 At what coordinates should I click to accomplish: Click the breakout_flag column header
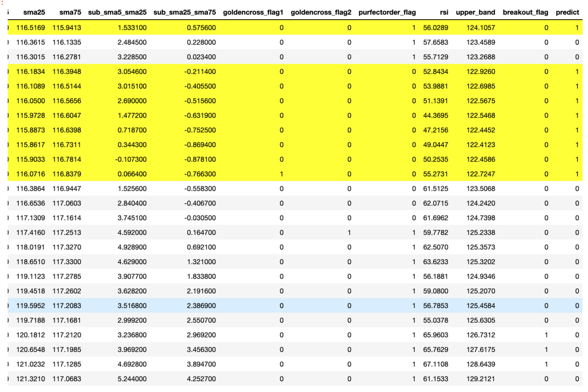525,12
